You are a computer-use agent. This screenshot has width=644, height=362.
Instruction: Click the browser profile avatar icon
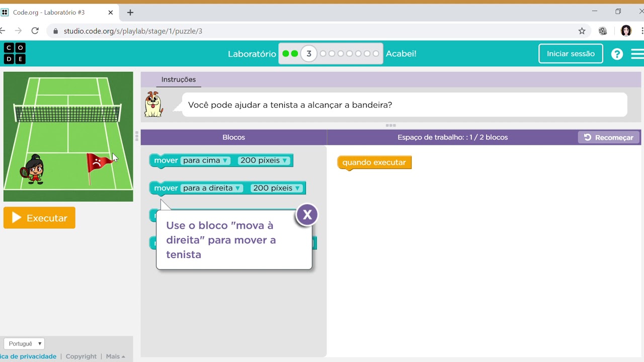[626, 31]
